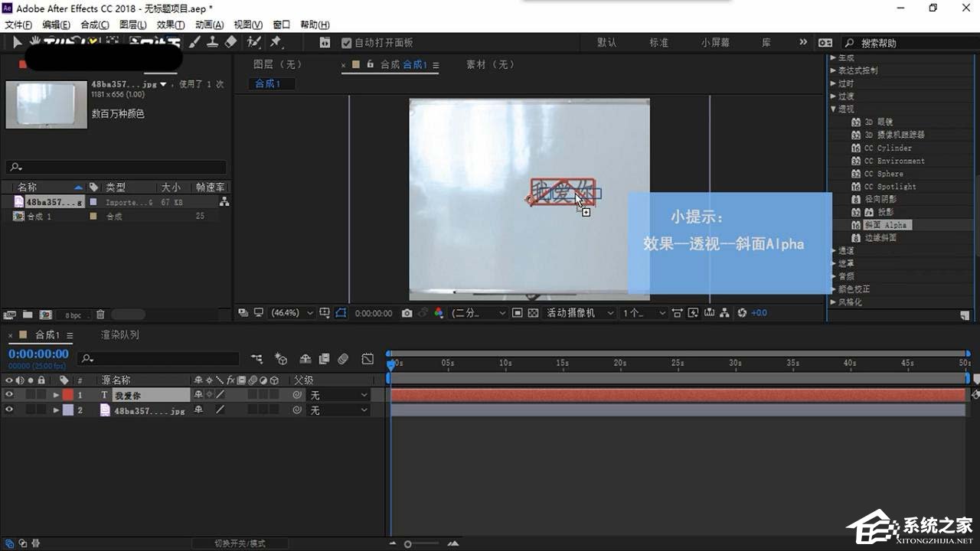Click the snapshot camera icon under the composition
This screenshot has height=551, width=980.
pos(406,312)
